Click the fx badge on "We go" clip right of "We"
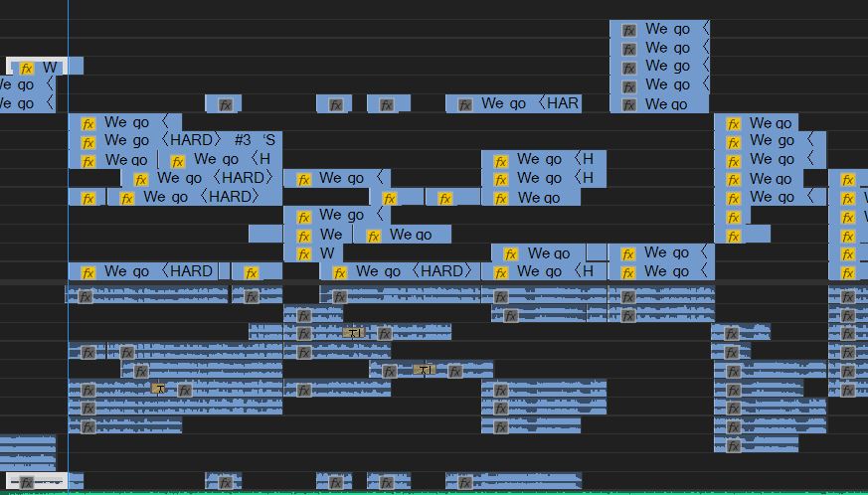Image resolution: width=868 pixels, height=495 pixels. point(374,237)
